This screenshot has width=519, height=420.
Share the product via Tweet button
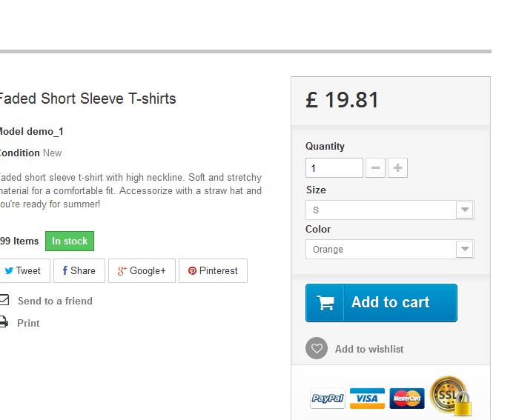(23, 271)
